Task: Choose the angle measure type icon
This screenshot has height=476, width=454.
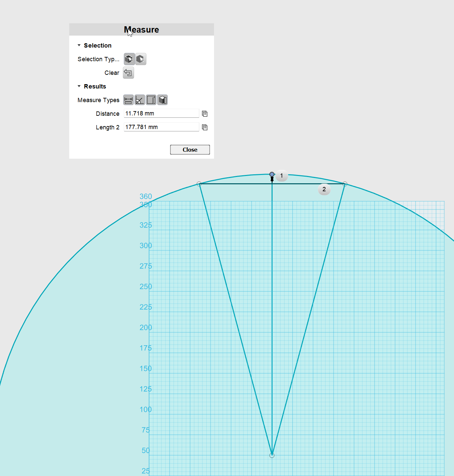Action: (x=140, y=100)
